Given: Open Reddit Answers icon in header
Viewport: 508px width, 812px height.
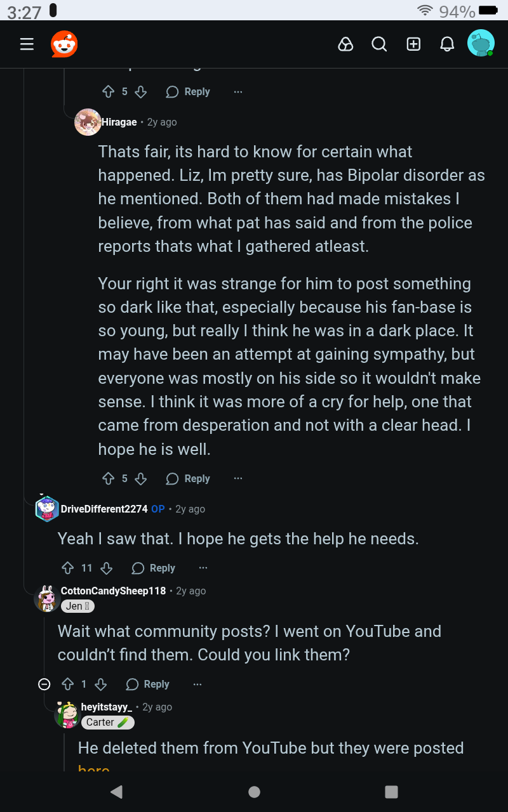Looking at the screenshot, I should coord(345,44).
